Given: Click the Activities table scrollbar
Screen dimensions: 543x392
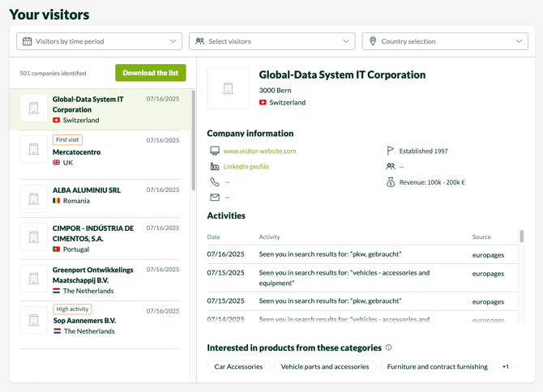Looking at the screenshot, I should [522, 236].
